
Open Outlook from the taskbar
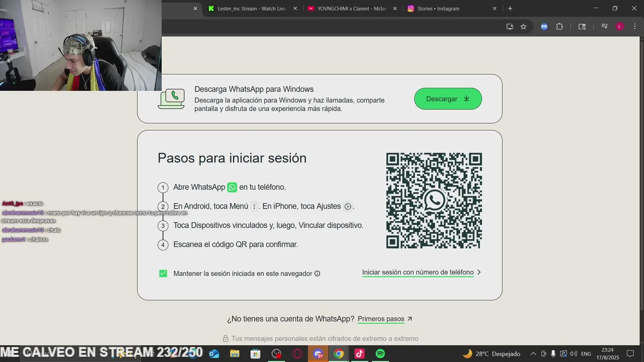(x=214, y=354)
